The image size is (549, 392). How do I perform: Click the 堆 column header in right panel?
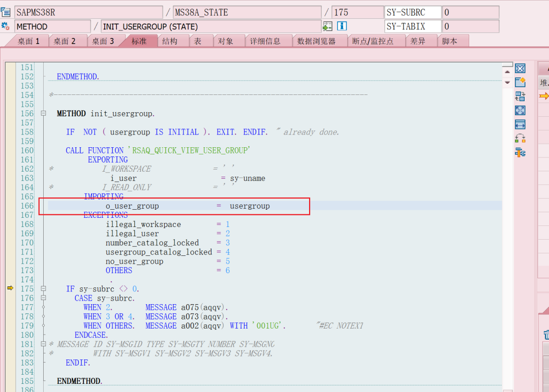[x=544, y=83]
